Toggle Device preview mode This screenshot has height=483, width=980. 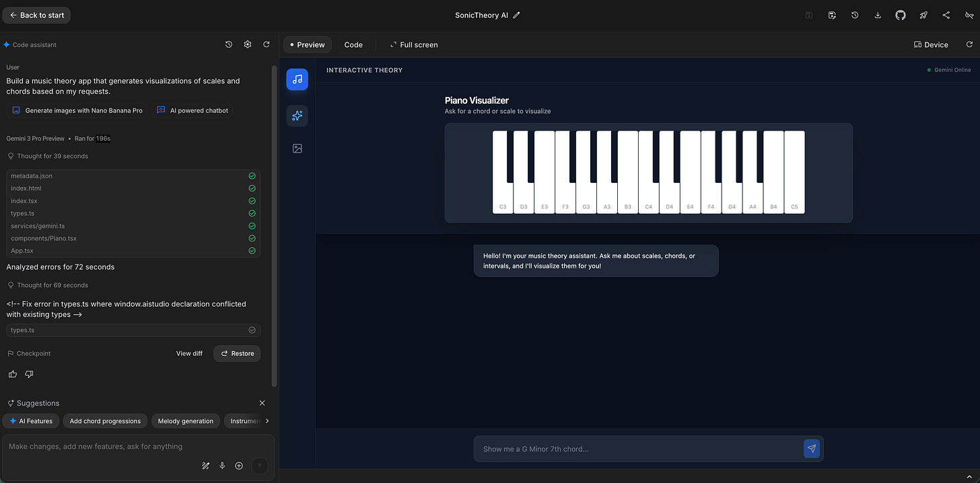930,44
